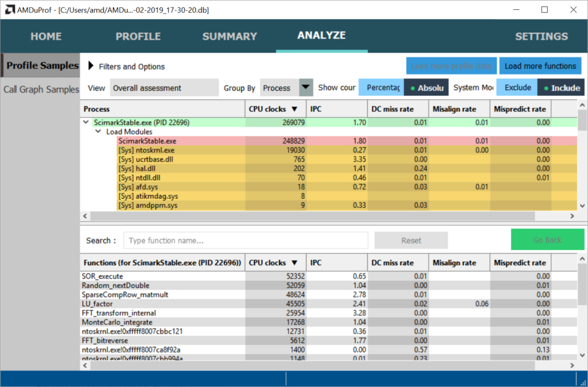Image resolution: width=588 pixels, height=387 pixels.
Task: Select the [Sys] ntdll.dll module
Action: point(346,178)
